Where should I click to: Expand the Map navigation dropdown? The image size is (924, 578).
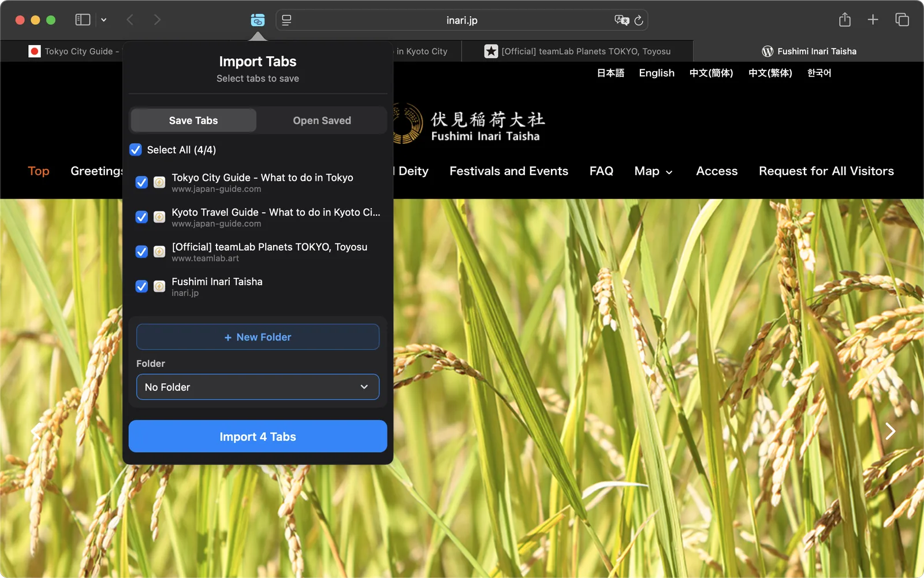[653, 171]
